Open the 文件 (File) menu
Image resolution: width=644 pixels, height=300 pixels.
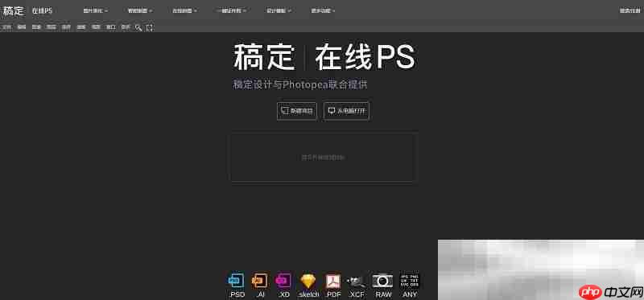coord(7,27)
